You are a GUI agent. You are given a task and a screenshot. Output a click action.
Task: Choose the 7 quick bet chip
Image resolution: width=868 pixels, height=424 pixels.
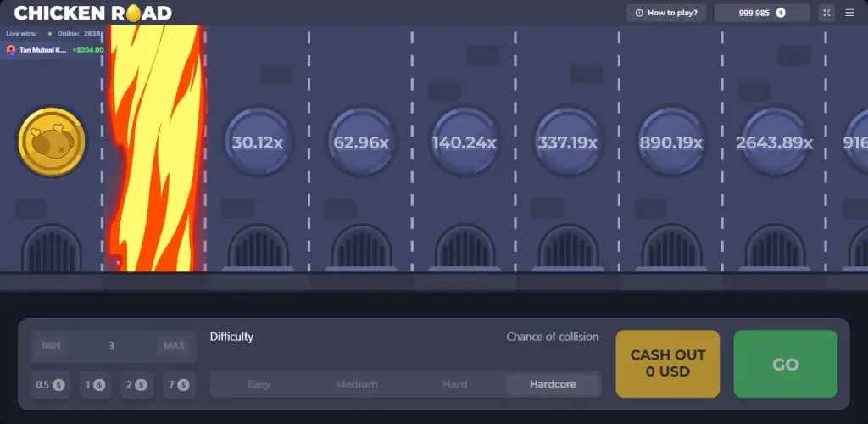click(180, 385)
